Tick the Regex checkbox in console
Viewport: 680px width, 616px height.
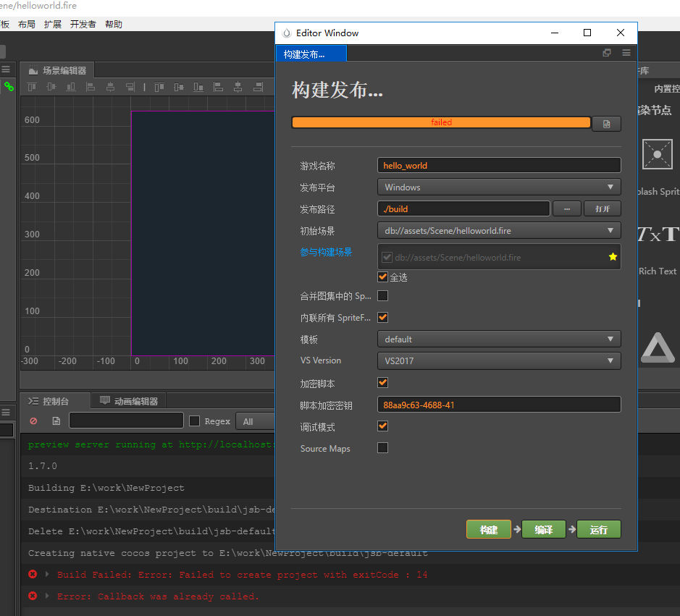coord(194,421)
